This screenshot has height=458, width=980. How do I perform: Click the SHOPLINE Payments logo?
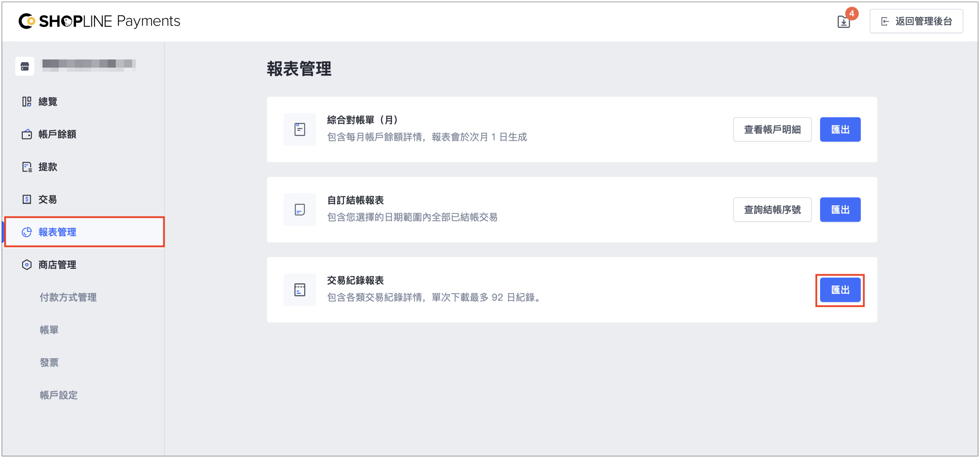pyautogui.click(x=99, y=21)
